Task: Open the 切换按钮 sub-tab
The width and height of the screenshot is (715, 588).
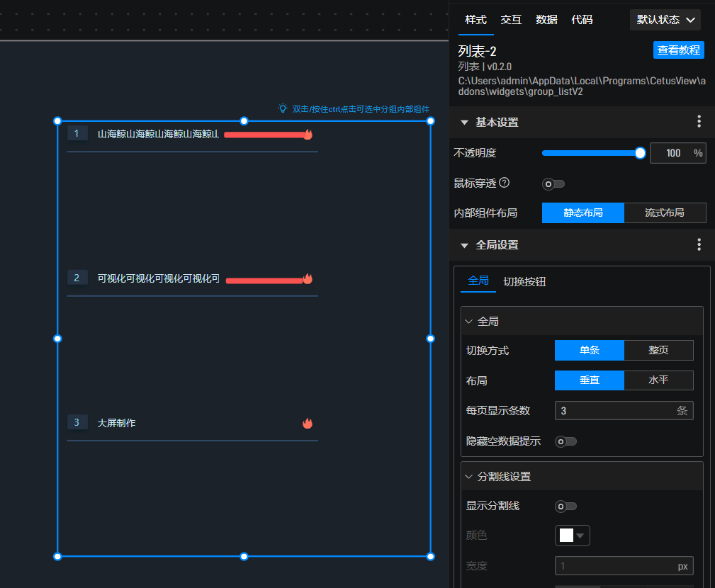Action: tap(524, 281)
